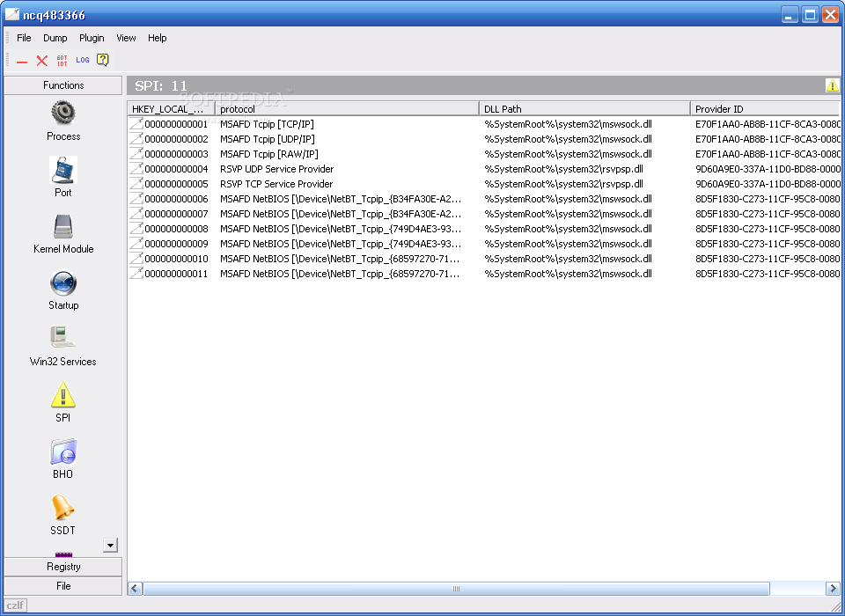The height and width of the screenshot is (616, 845).
Task: Click mswsock.dll path of entry 000000000001
Action: 568,124
